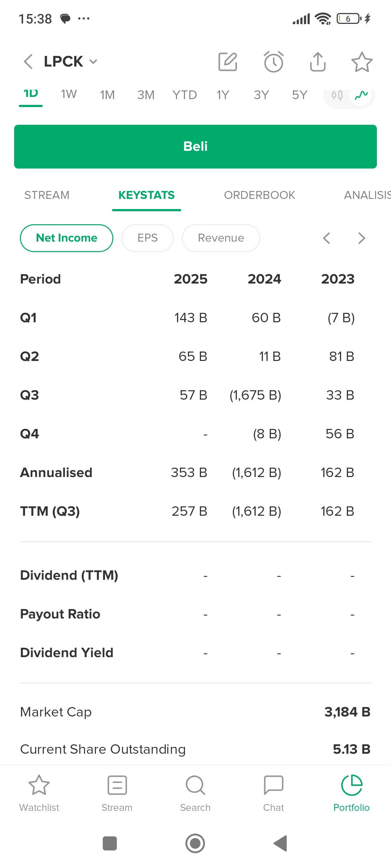391x868 pixels.
Task: Tap the edit note icon
Action: (x=227, y=62)
